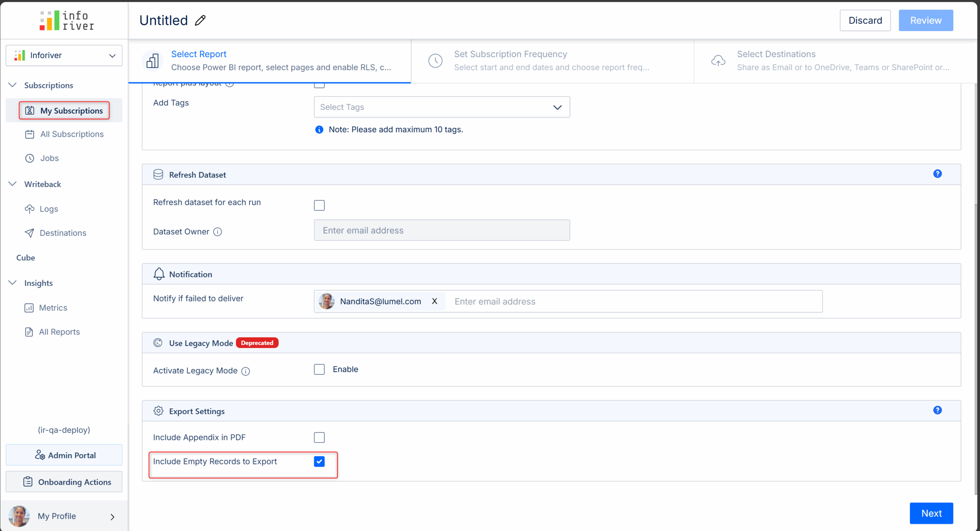Click the Discard button

coord(865,20)
